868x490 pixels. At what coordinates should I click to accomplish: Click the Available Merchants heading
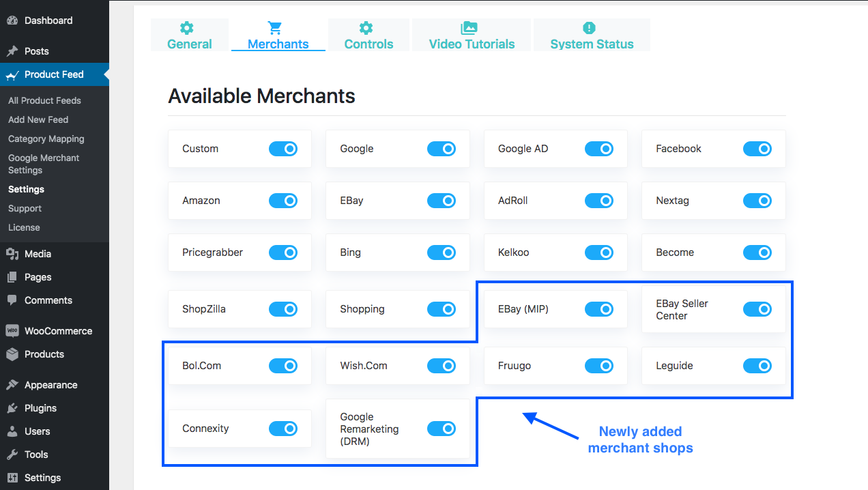[x=261, y=96]
